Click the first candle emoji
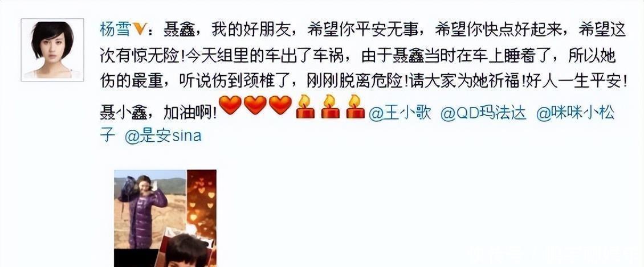Viewport: 644px width, 267px height. click(x=305, y=106)
